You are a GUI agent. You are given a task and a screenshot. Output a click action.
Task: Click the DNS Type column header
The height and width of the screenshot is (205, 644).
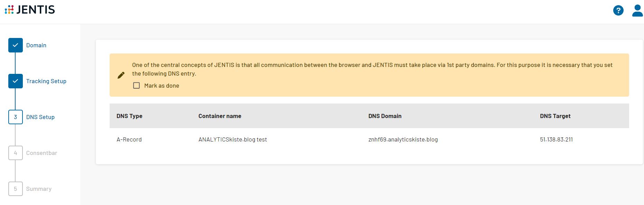point(129,116)
